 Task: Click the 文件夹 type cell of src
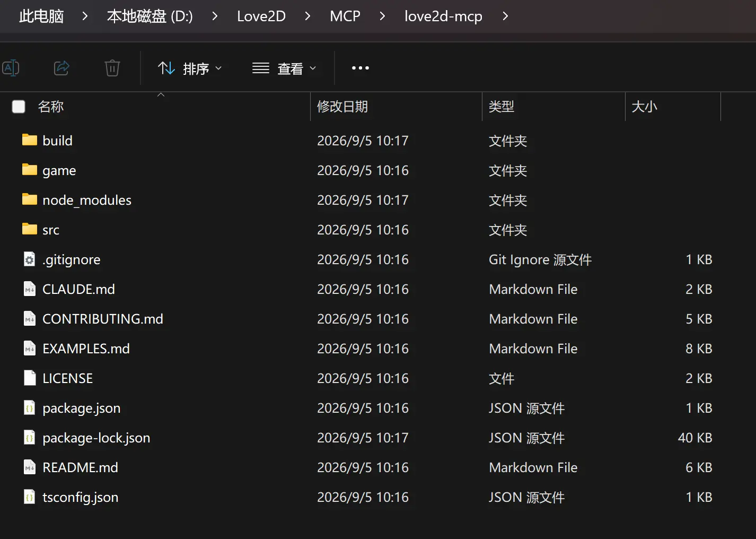[x=508, y=230]
